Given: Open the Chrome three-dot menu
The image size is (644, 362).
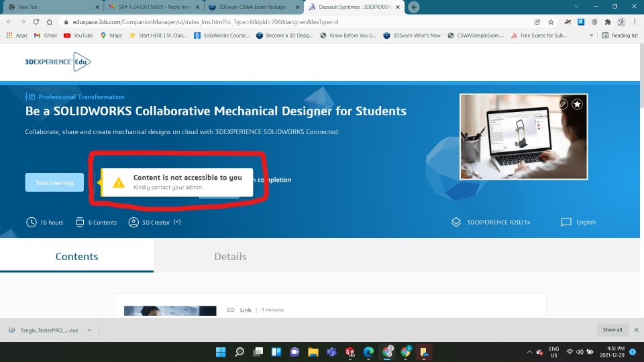Looking at the screenshot, I should click(635, 21).
